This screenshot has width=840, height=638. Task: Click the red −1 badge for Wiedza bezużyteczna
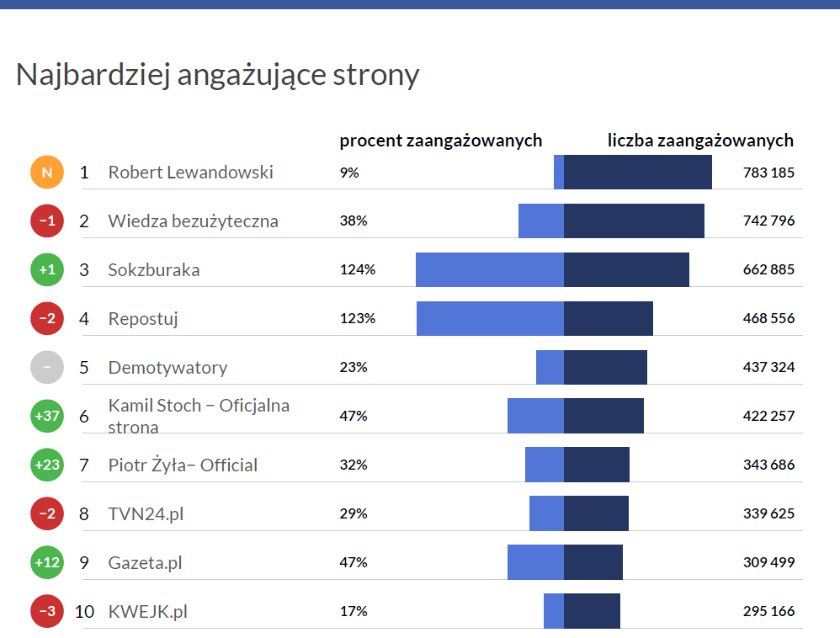[47, 221]
